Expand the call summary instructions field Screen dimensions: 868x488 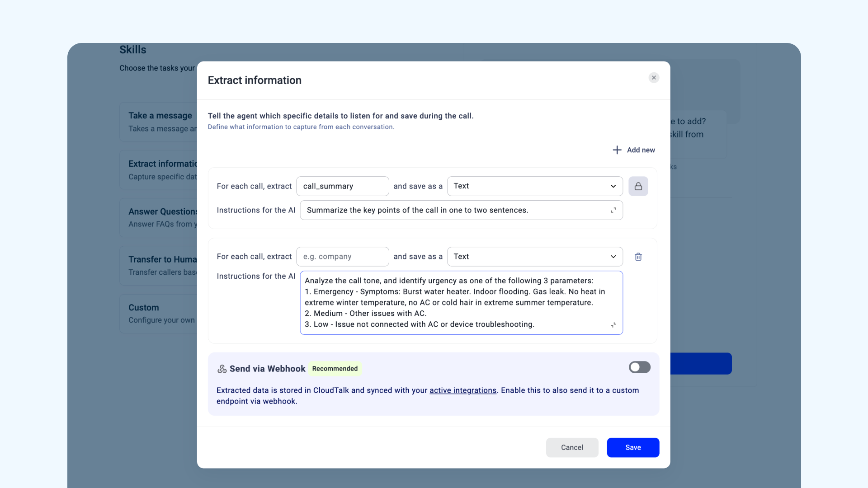pyautogui.click(x=613, y=210)
